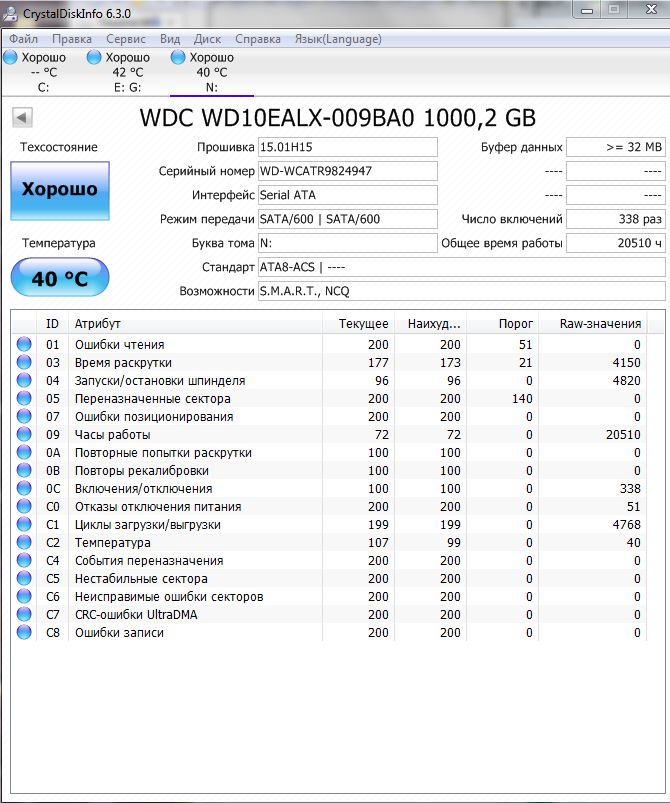Open the Язык(Language) menu

(x=338, y=39)
